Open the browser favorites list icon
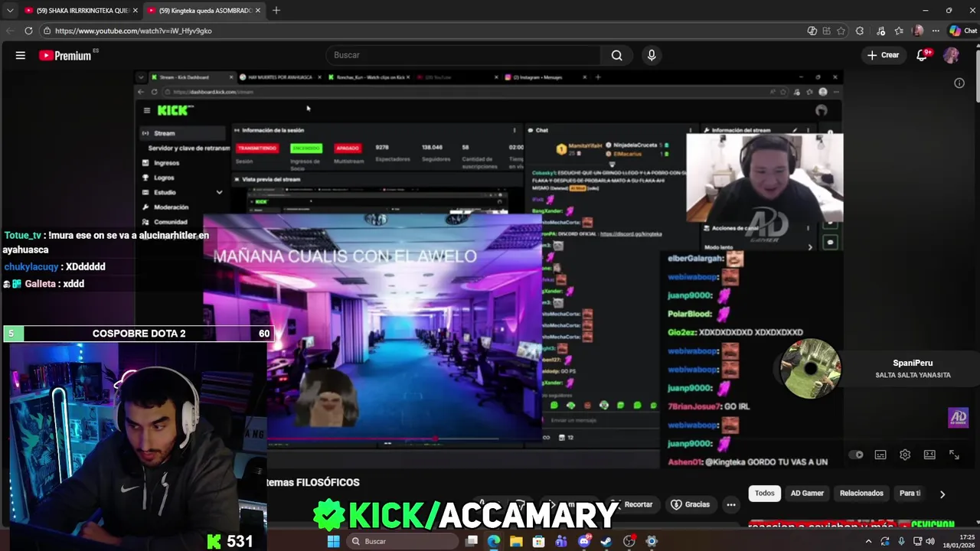This screenshot has width=980, height=551. (x=899, y=31)
